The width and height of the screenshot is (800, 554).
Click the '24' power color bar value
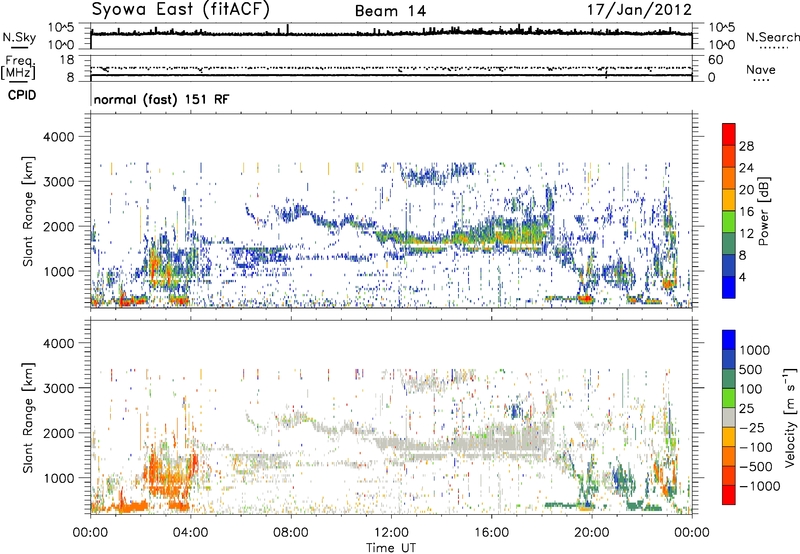[746, 168]
